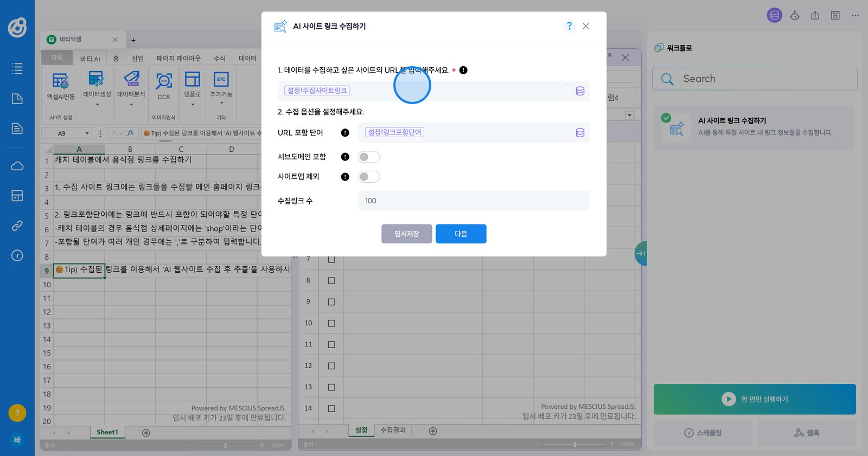
Task: Expand the 데이터생성 dropdown arrow
Action: [x=97, y=105]
